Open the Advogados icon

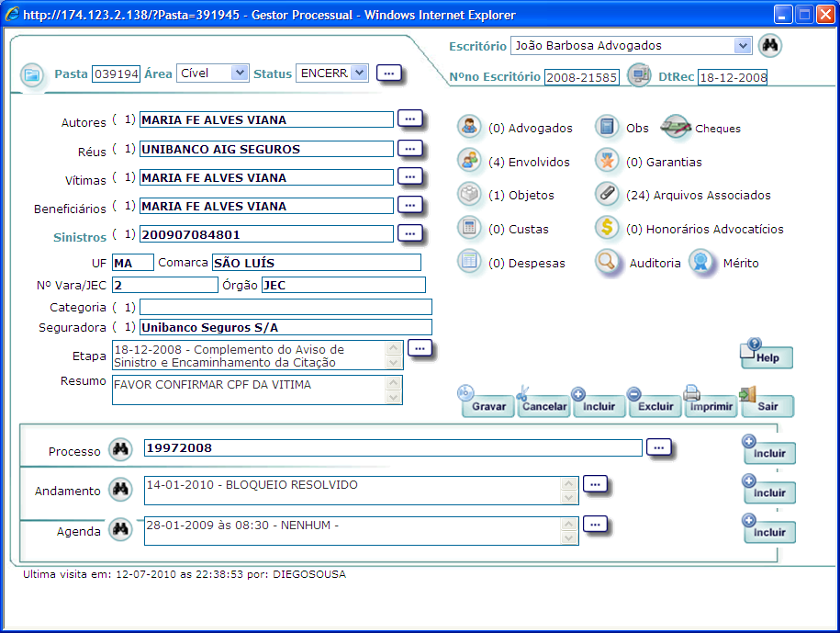click(469, 127)
